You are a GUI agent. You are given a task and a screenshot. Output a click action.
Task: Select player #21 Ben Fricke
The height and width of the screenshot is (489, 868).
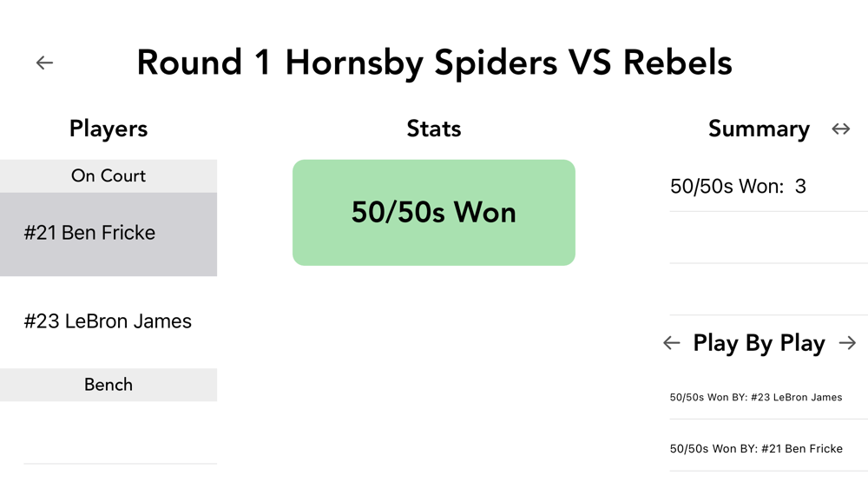(x=108, y=235)
